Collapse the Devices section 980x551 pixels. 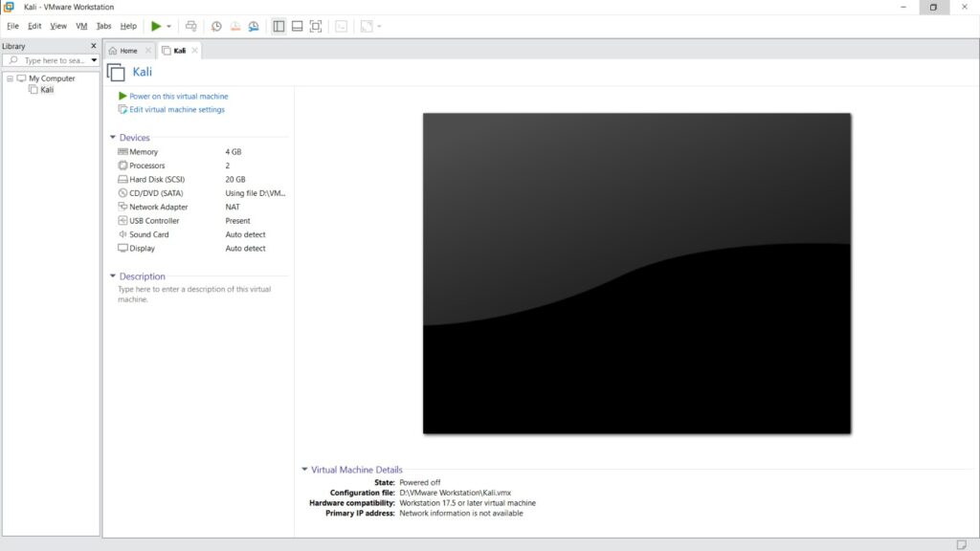tap(113, 138)
